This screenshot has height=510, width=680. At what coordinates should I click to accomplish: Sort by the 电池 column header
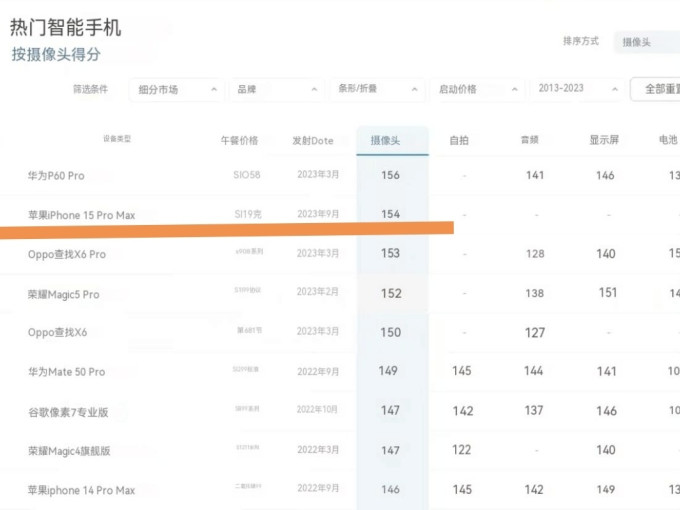pyautogui.click(x=668, y=140)
